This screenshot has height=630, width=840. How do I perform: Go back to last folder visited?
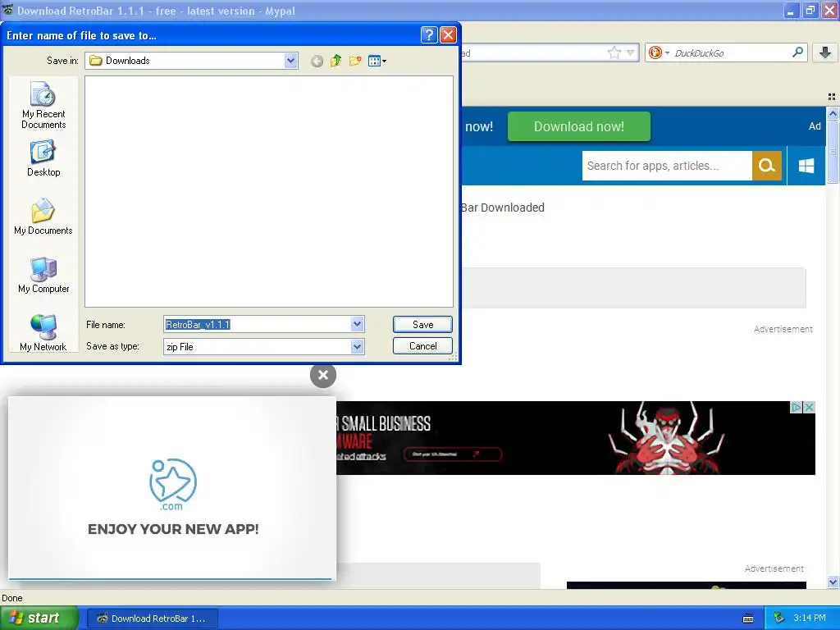[317, 61]
